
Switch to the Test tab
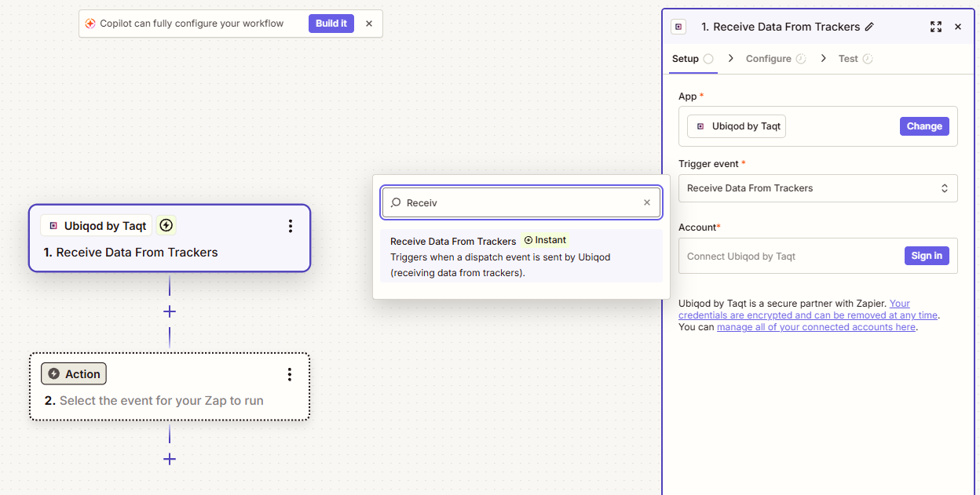(x=848, y=59)
